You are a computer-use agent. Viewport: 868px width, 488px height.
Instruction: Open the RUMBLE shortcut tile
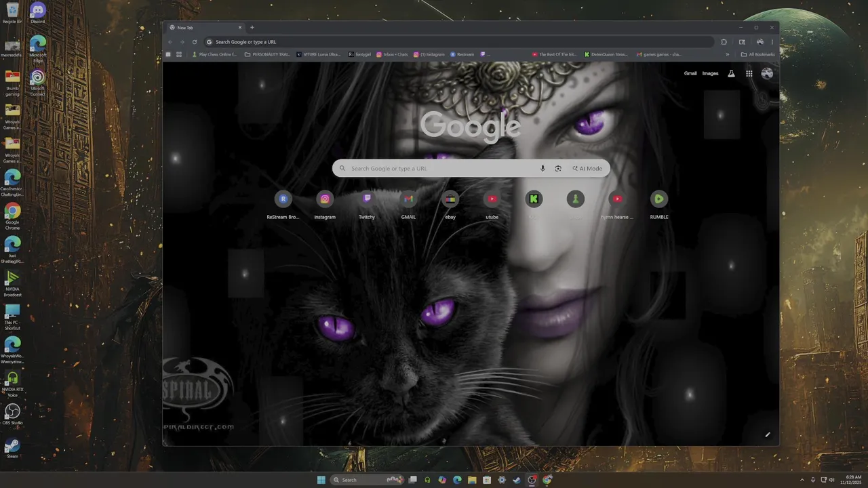(x=659, y=205)
